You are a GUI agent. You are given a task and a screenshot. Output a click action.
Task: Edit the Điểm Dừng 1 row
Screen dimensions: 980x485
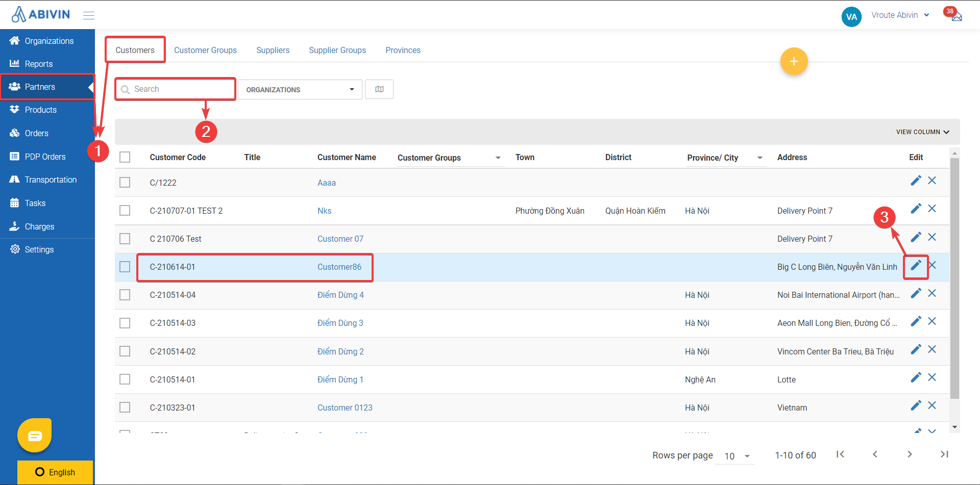(x=916, y=377)
